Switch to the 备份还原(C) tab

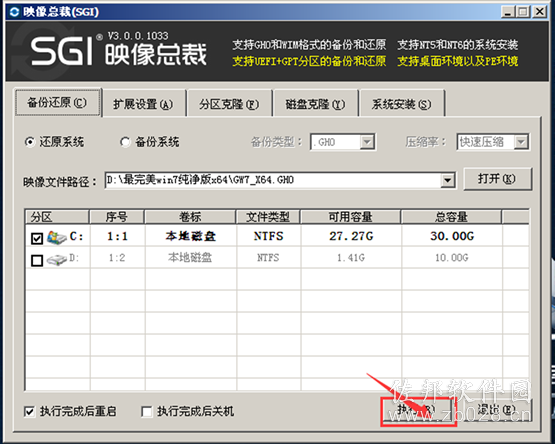click(x=57, y=103)
